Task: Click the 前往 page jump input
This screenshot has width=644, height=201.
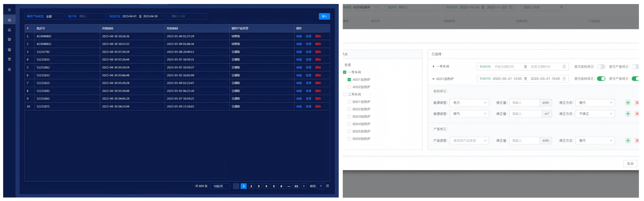Action: pos(321,186)
